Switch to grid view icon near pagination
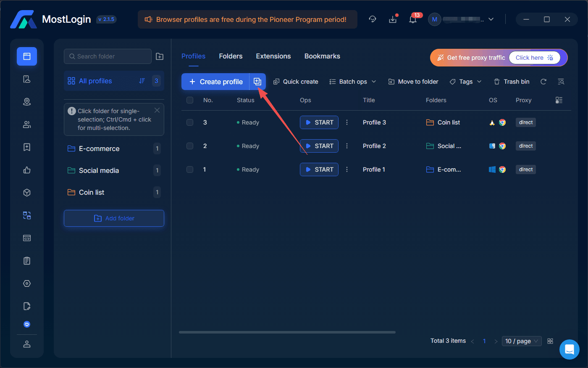 pyautogui.click(x=550, y=341)
